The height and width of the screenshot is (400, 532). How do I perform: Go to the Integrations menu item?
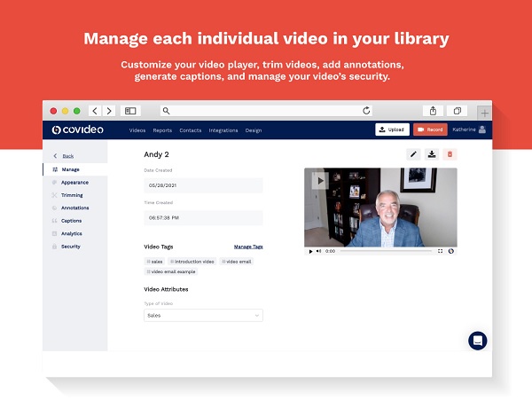click(x=223, y=130)
